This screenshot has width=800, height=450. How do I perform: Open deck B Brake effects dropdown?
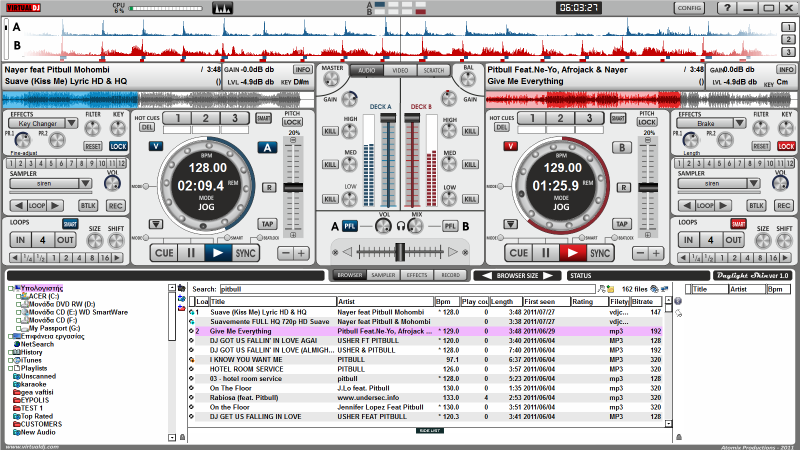point(740,123)
